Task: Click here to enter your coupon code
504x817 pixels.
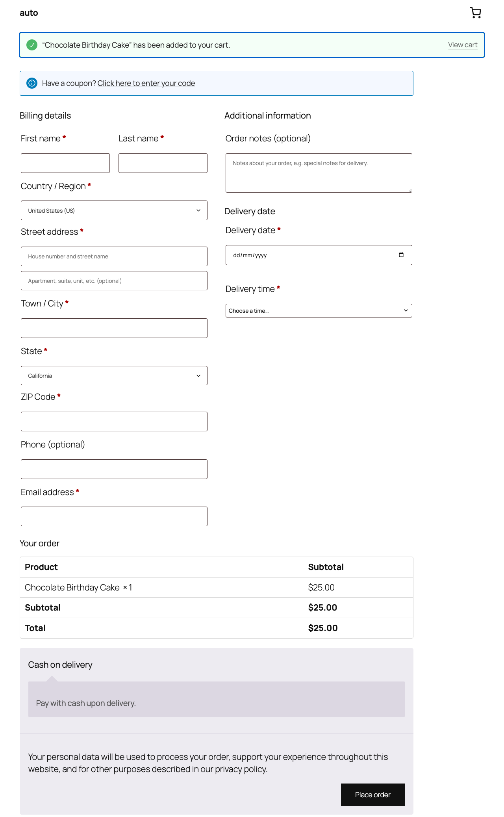Action: [146, 83]
